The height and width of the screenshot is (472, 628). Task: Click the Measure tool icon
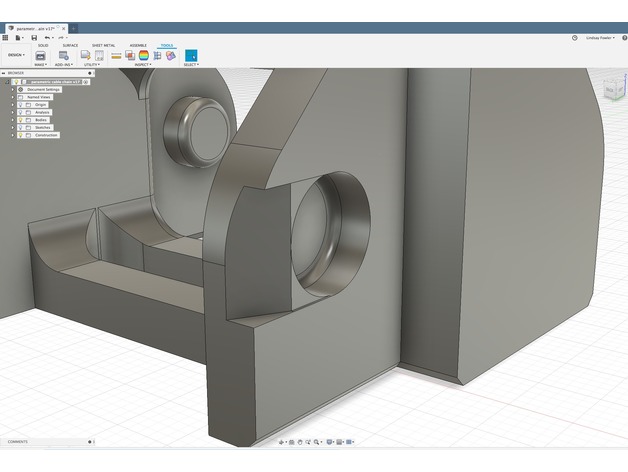(x=116, y=55)
